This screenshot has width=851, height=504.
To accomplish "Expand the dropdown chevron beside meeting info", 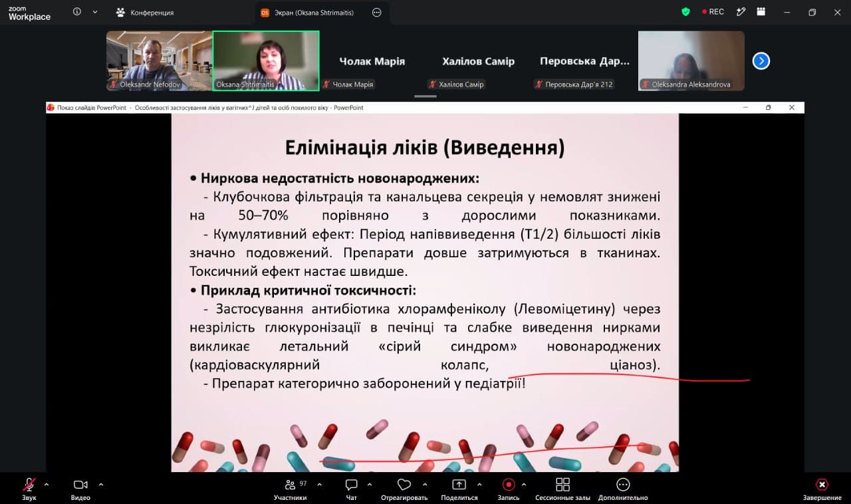I will point(95,12).
